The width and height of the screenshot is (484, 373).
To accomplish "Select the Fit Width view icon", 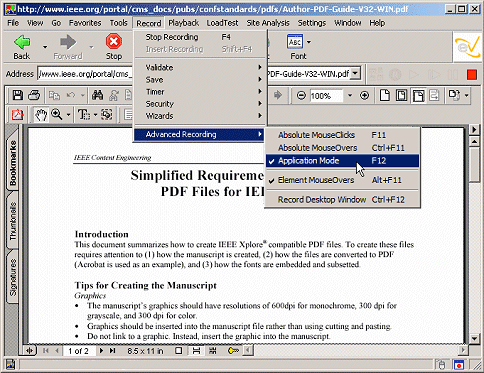I will pos(418,96).
